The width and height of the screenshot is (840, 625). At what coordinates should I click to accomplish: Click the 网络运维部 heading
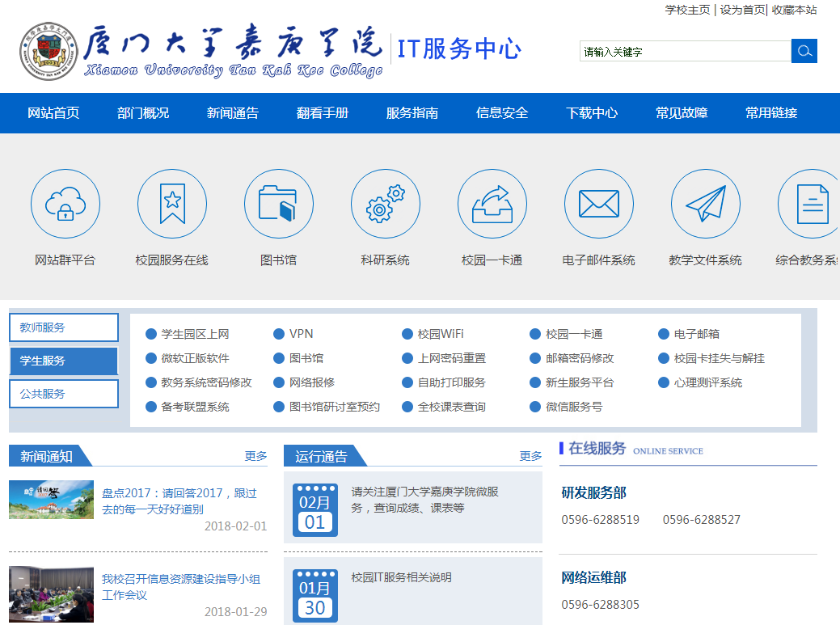click(593, 577)
